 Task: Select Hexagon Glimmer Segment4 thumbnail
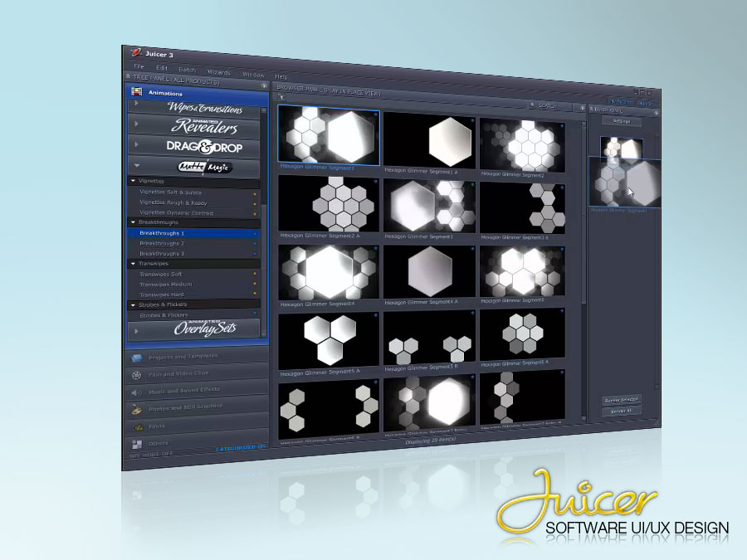[329, 272]
